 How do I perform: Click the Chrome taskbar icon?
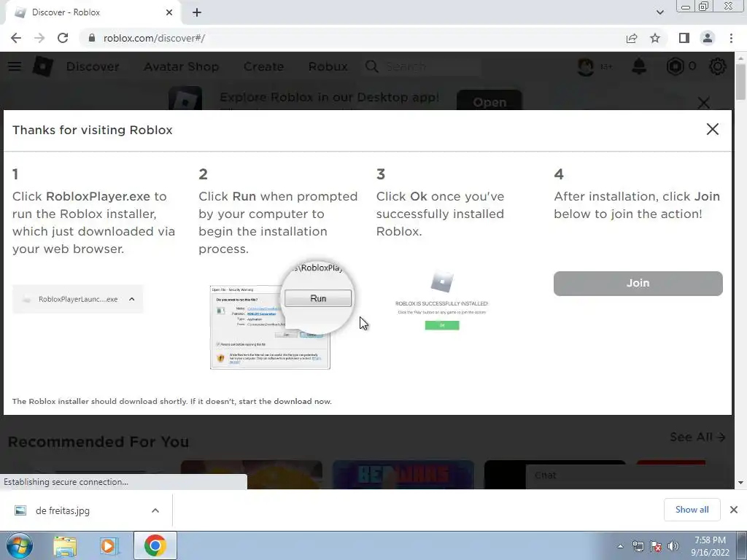(x=155, y=545)
